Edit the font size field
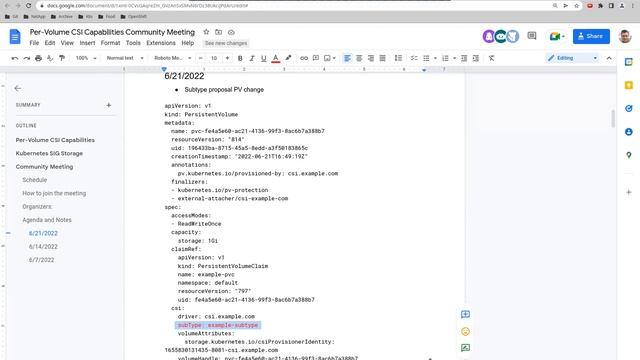Image resolution: width=640 pixels, height=360 pixels. 214,58
